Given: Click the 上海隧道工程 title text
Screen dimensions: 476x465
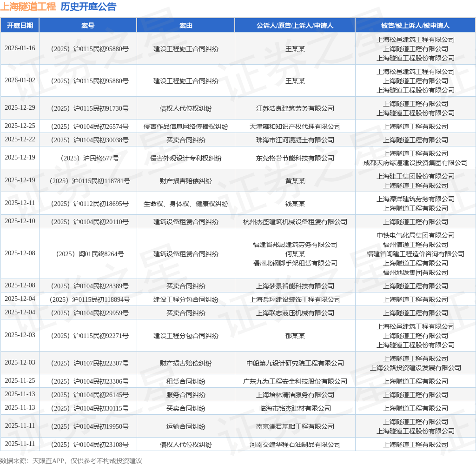Looking at the screenshot, I should [x=28, y=7].
